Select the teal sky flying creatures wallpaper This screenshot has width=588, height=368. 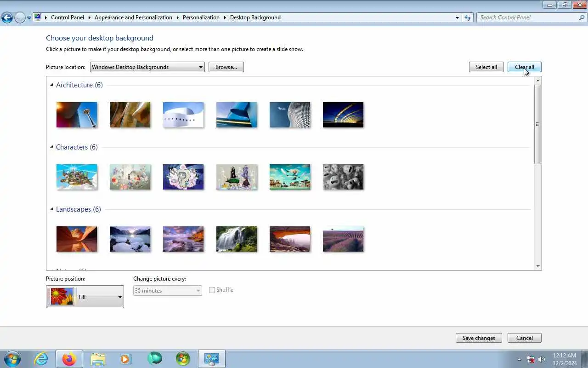click(290, 177)
